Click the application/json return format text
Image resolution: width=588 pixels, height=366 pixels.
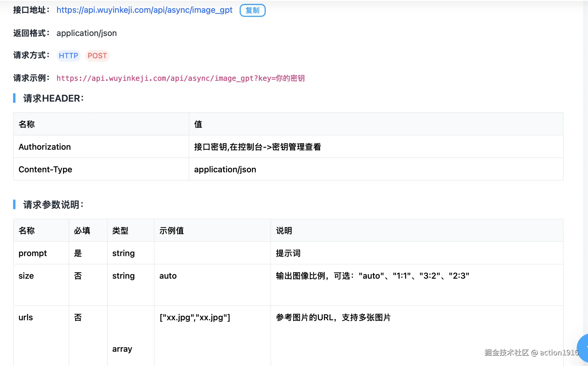point(87,33)
